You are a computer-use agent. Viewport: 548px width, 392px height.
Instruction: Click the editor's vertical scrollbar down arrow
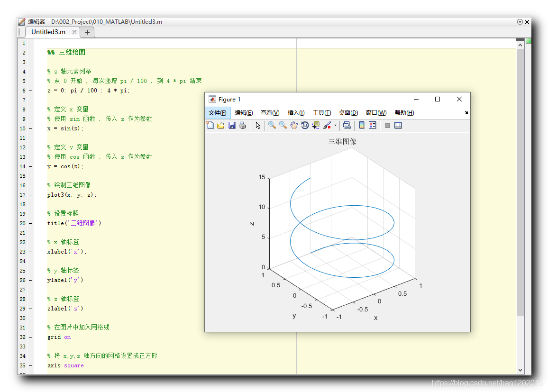520,370
